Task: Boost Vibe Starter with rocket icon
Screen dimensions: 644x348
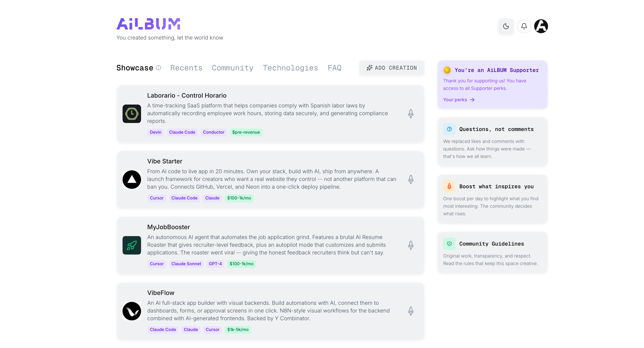Action: 411,179
